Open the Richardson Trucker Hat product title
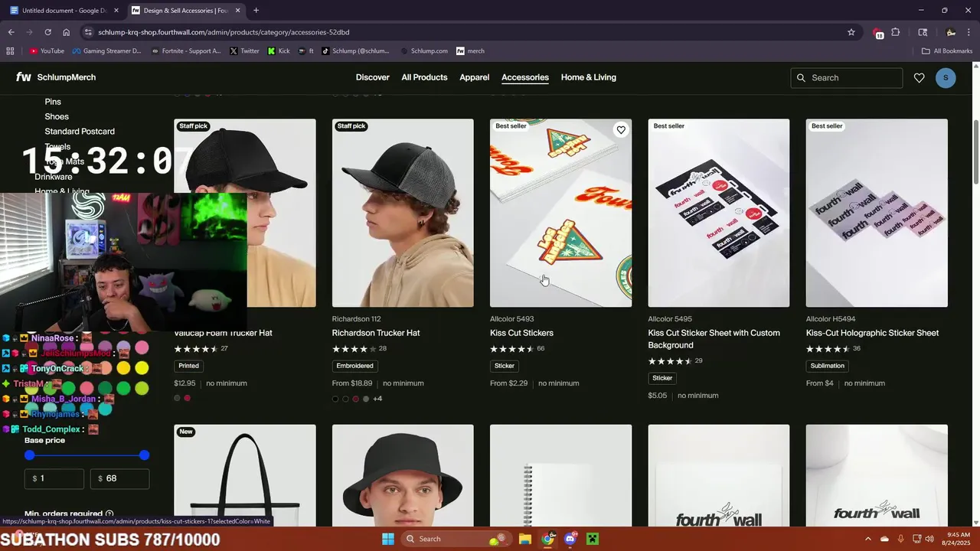Image resolution: width=980 pixels, height=551 pixels. coord(376,333)
